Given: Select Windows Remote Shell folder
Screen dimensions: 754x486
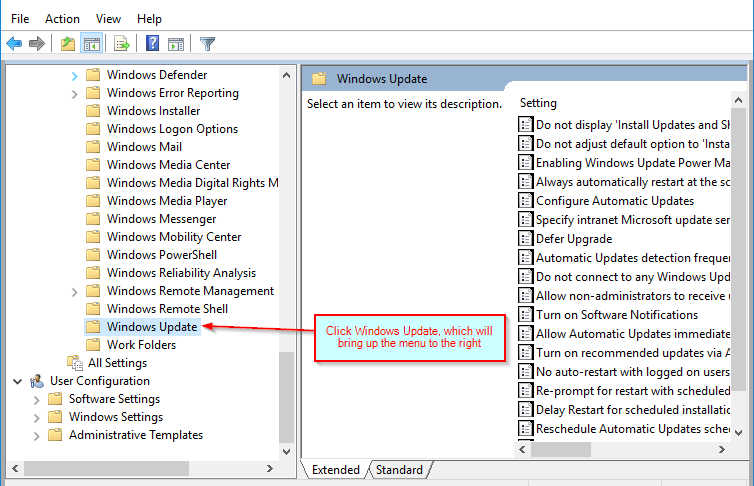Looking at the screenshot, I should 167,309.
